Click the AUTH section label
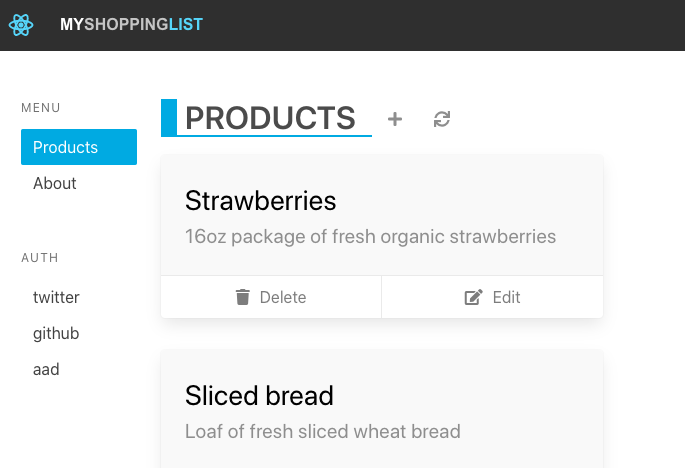Image resolution: width=685 pixels, height=468 pixels. coord(40,258)
